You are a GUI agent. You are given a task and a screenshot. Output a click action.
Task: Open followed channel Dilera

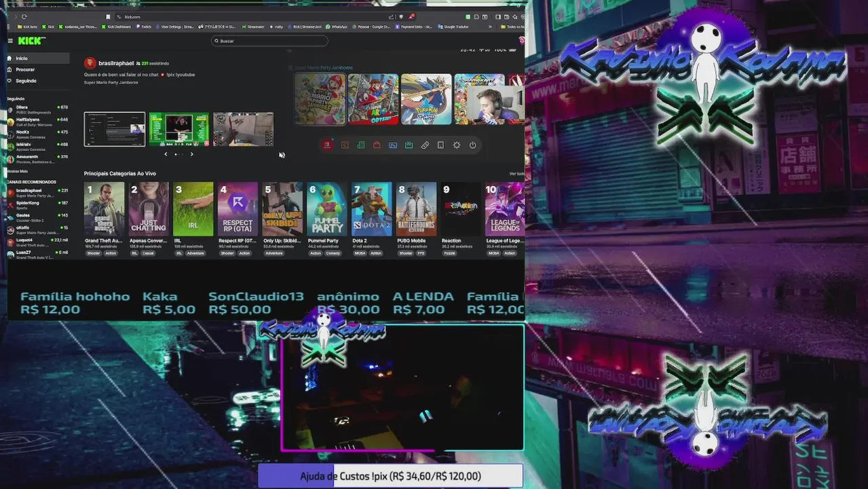pyautogui.click(x=38, y=109)
